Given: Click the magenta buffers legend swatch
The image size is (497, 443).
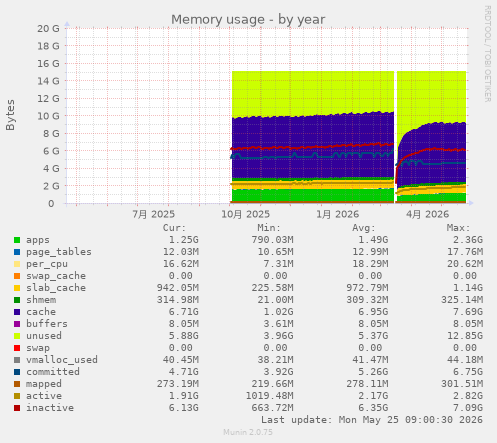Looking at the screenshot, I should point(17,324).
